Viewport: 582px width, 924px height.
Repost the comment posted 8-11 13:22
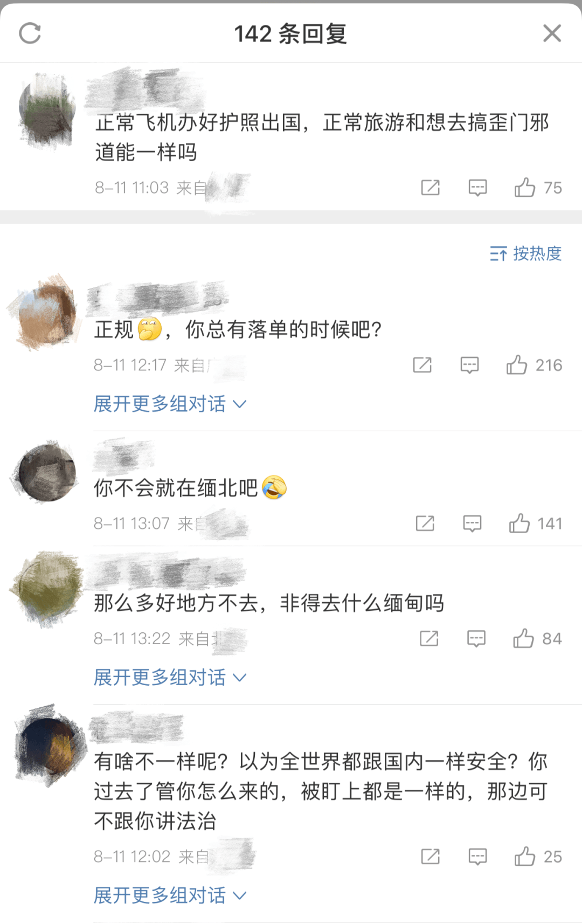coord(429,639)
